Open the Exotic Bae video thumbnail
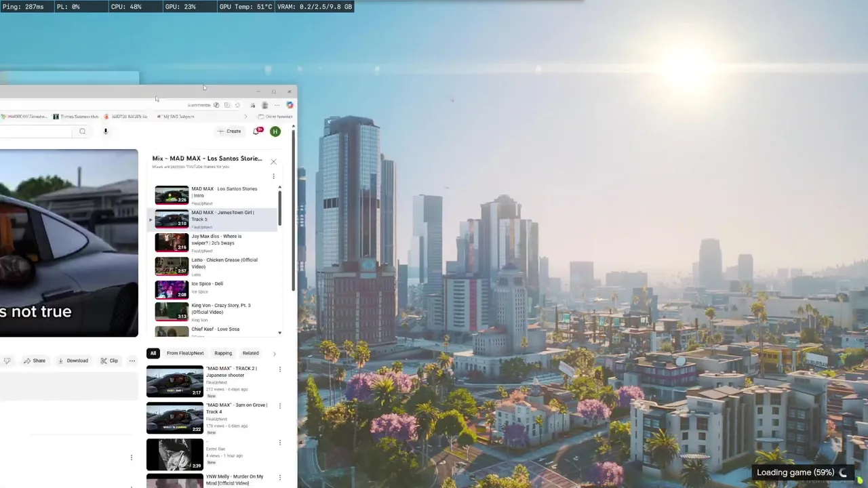 click(175, 455)
